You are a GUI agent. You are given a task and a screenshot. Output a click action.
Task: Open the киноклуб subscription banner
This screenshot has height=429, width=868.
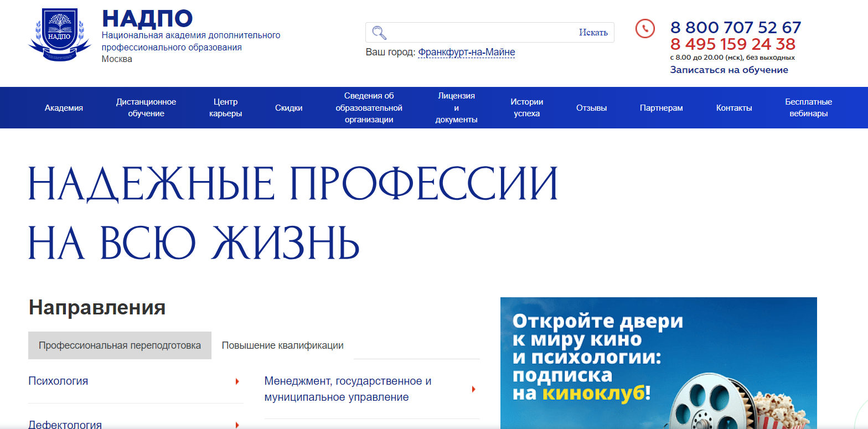coord(658,363)
